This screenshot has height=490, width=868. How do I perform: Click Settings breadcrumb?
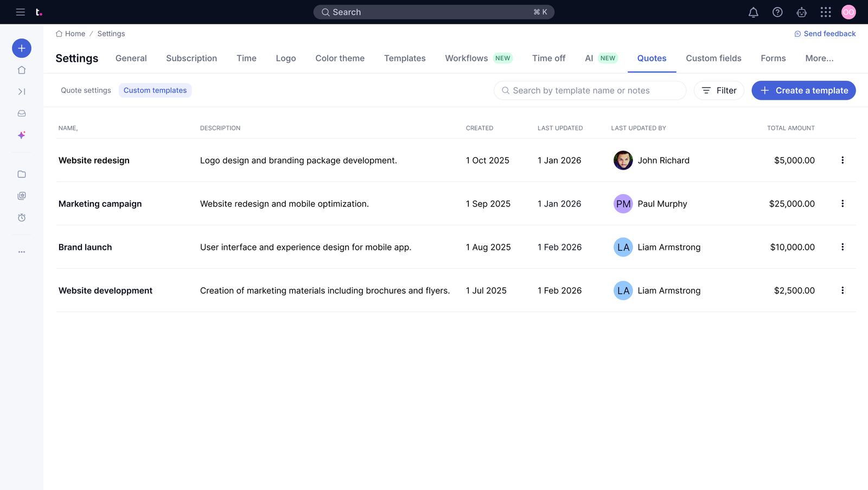(x=111, y=34)
